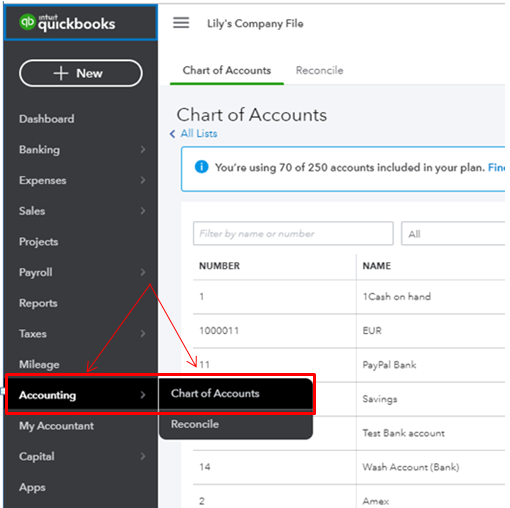The width and height of the screenshot is (510, 508).
Task: Click the blue info icon in banner
Action: pos(201,167)
